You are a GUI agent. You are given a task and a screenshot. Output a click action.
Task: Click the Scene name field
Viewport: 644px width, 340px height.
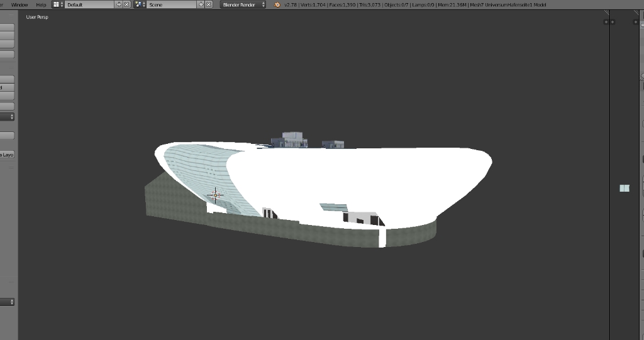pyautogui.click(x=171, y=4)
